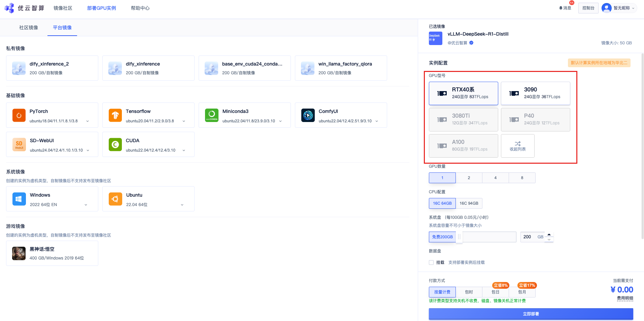Viewport: 644px width, 321px height.
Task: Enable the 挂载 data disk checkbox
Action: point(431,263)
